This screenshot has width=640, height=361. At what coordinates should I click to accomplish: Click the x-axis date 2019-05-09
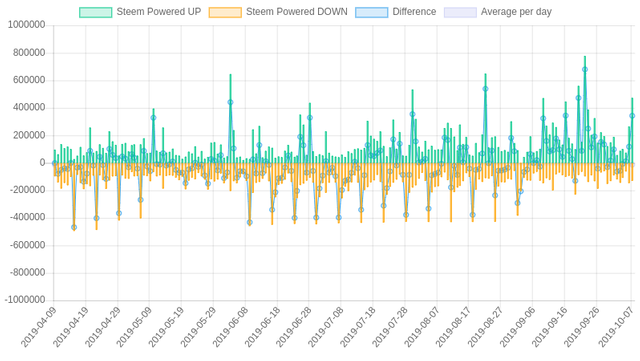pyautogui.click(x=134, y=327)
